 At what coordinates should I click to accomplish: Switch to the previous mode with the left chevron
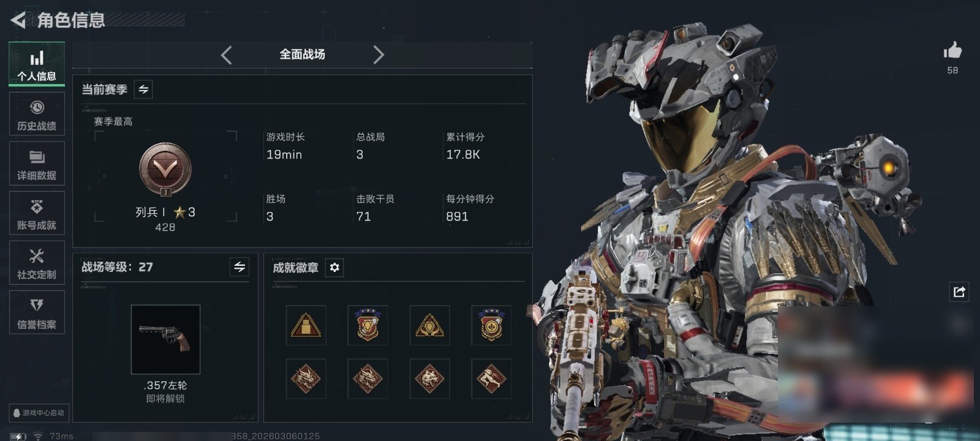coord(227,55)
